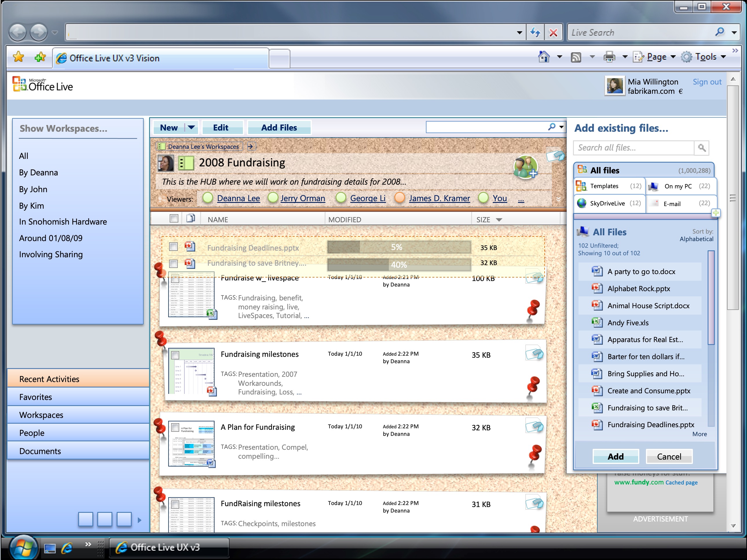This screenshot has height=560, width=747.
Task: Open the Workspaces section
Action: coord(78,415)
